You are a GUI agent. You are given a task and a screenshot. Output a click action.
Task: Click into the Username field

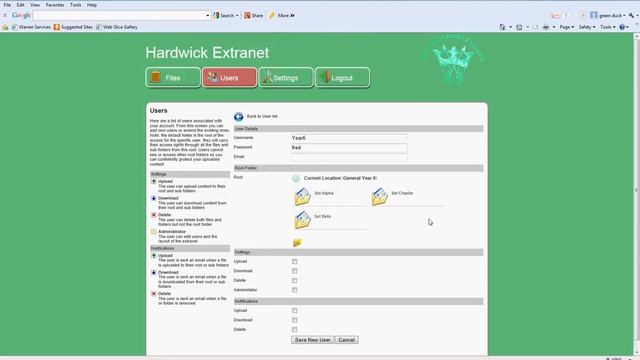pyautogui.click(x=349, y=138)
